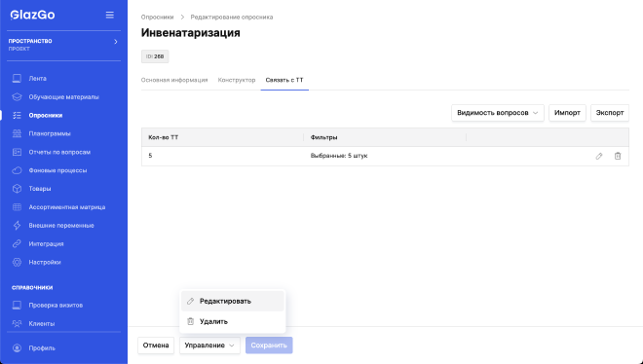Open Обучающие материалы in the sidebar

63,96
